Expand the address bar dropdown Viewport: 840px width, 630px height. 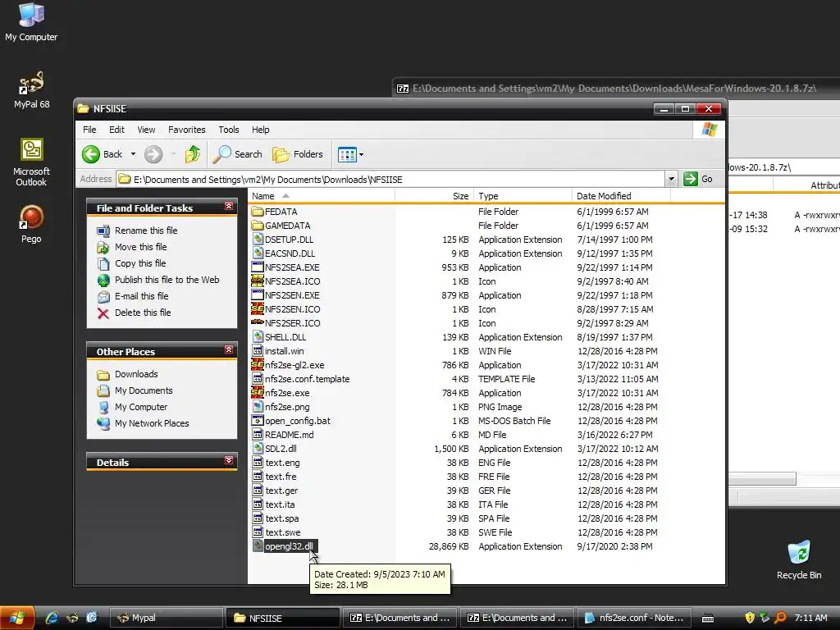coord(671,179)
